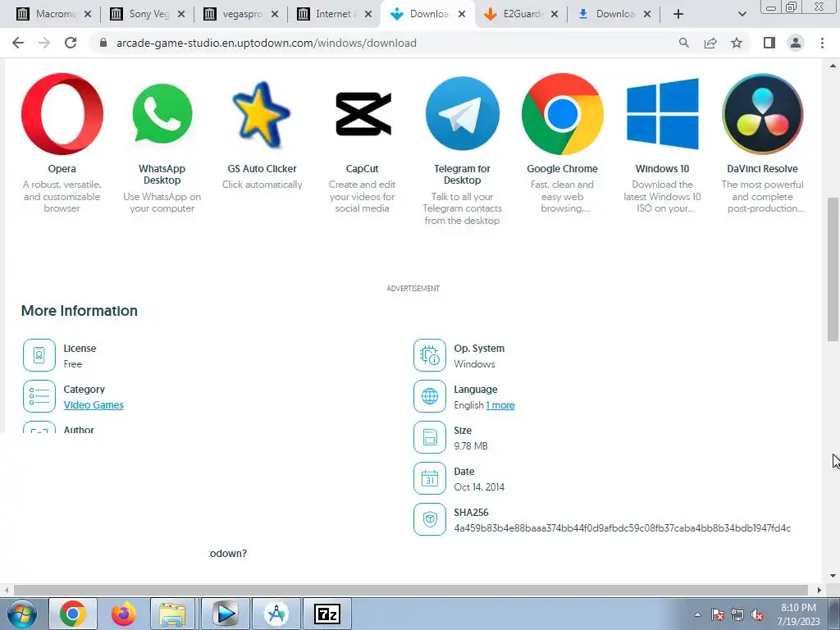This screenshot has width=840, height=630.
Task: Click the muted volume tray icon
Action: (757, 615)
